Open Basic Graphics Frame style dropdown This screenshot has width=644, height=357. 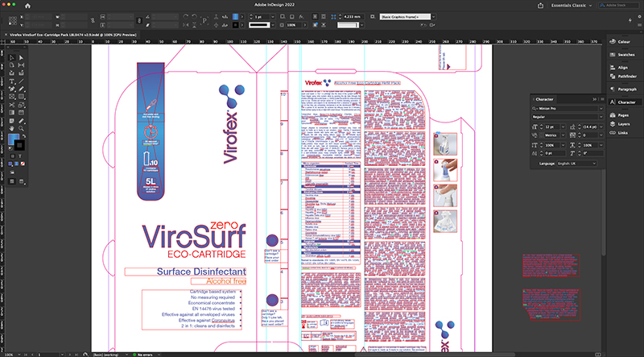(434, 17)
